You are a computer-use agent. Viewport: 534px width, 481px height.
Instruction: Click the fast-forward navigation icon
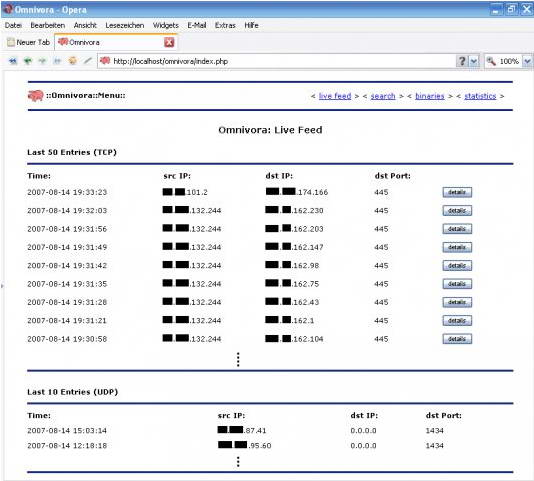[x=57, y=61]
